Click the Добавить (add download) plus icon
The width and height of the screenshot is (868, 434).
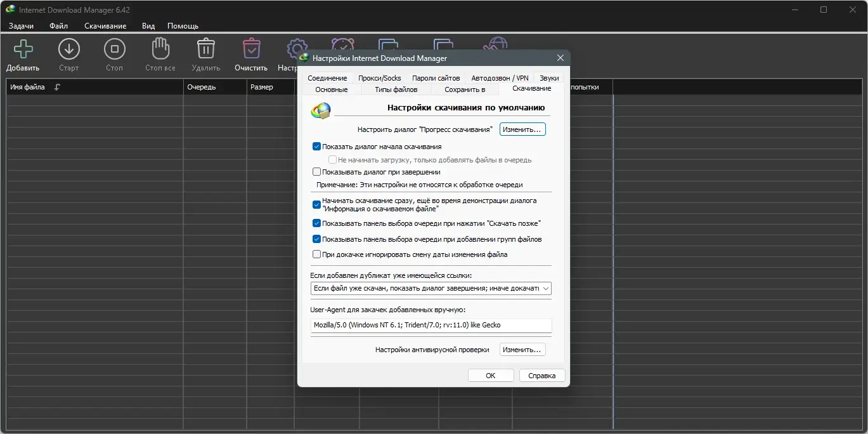tap(23, 49)
